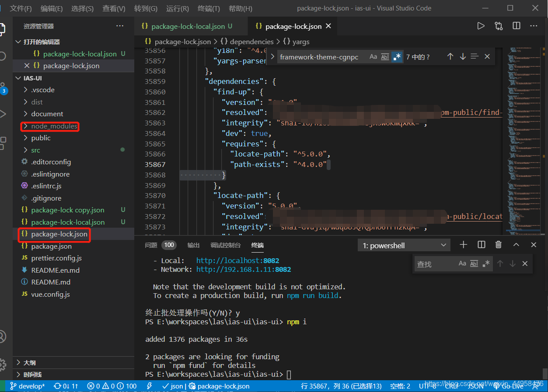Toggle find in selection icon

pos(475,57)
